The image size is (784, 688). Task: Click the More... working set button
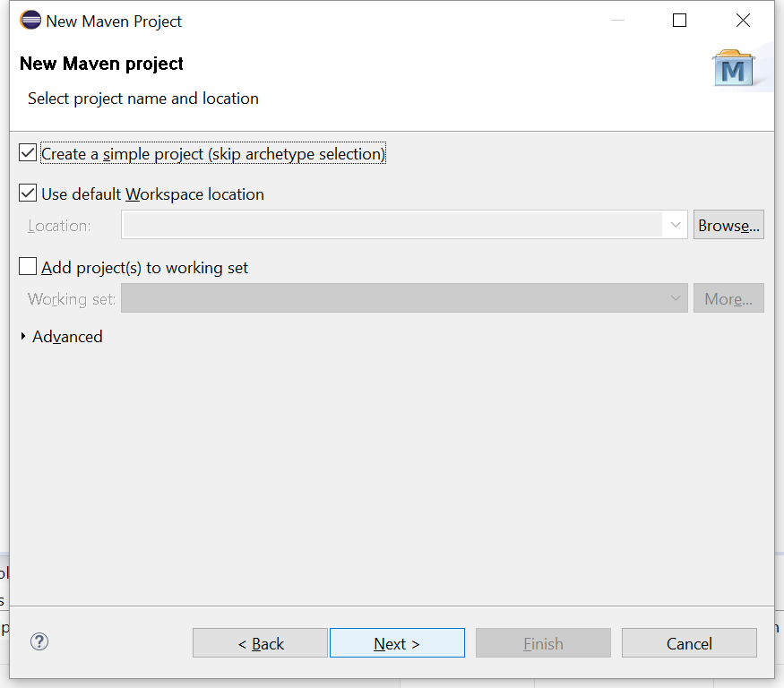[x=728, y=298]
